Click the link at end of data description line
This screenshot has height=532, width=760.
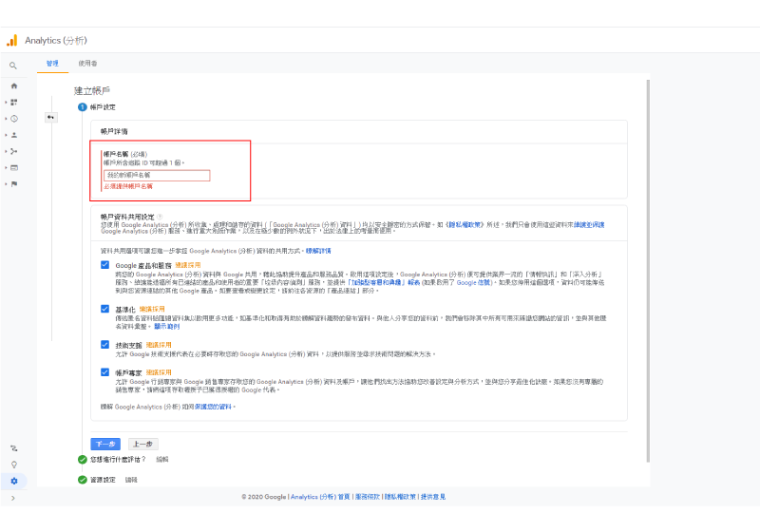[589, 224]
